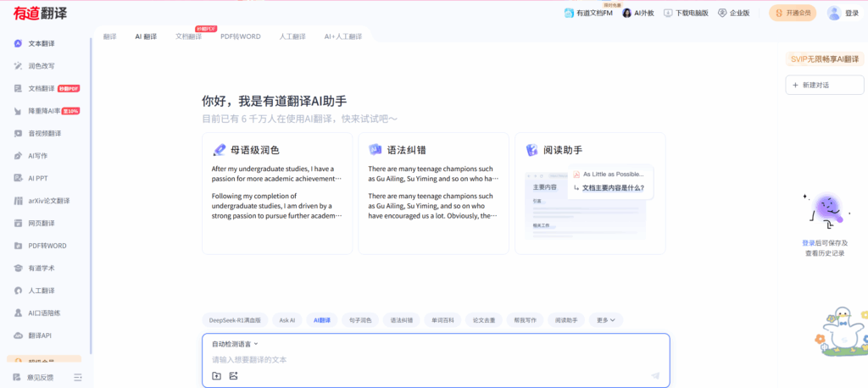868x388 pixels.
Task: Open AI口语陪练 sidebar icon
Action: click(19, 313)
